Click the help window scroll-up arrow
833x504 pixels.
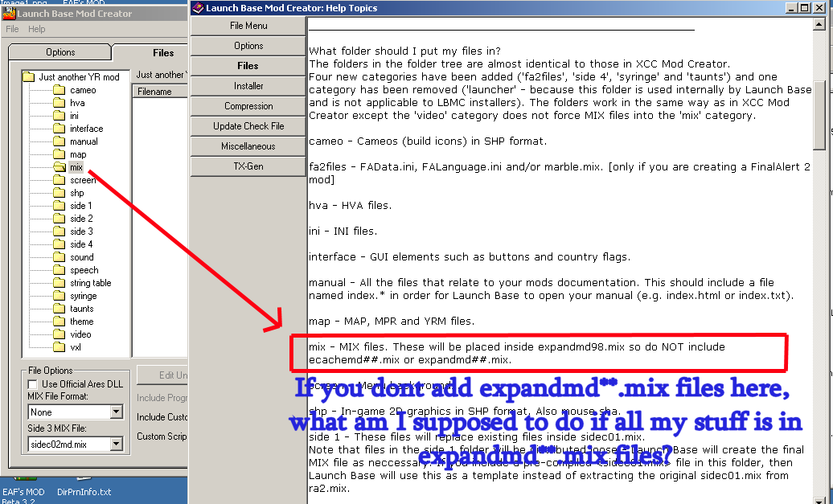click(x=819, y=25)
